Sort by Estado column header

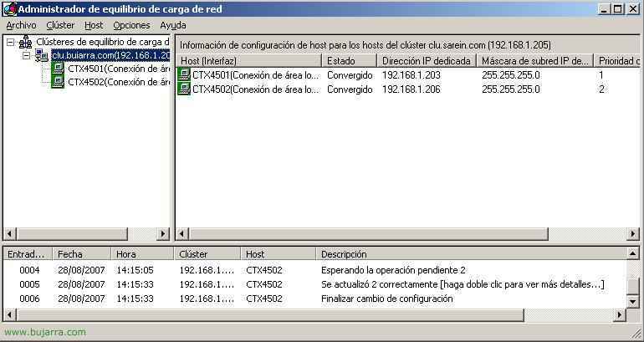tap(349, 61)
